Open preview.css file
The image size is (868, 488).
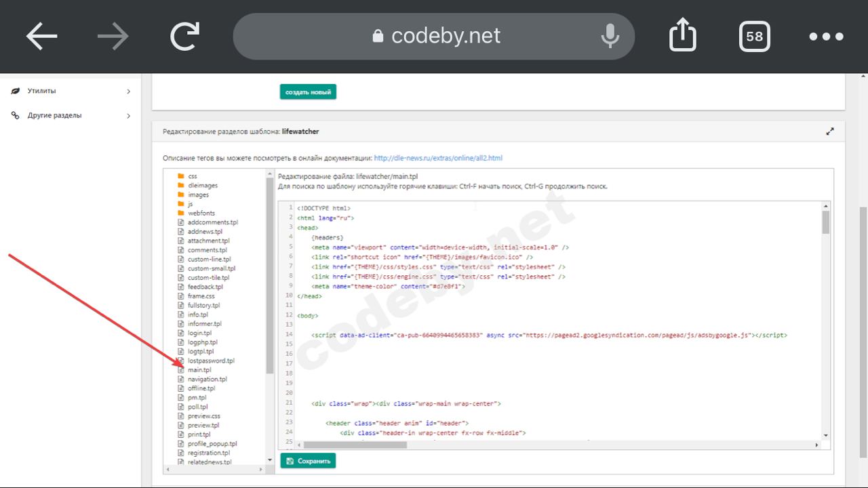click(x=204, y=416)
